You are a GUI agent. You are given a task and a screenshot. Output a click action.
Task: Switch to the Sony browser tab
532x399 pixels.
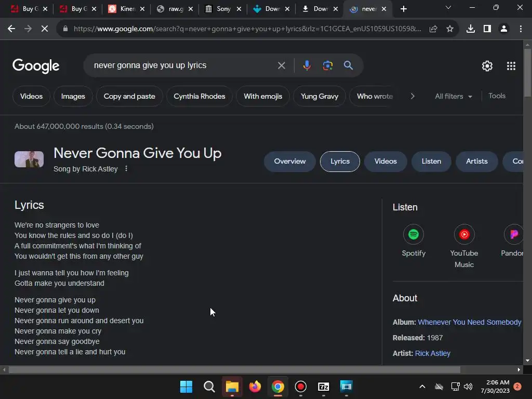pyautogui.click(x=223, y=9)
